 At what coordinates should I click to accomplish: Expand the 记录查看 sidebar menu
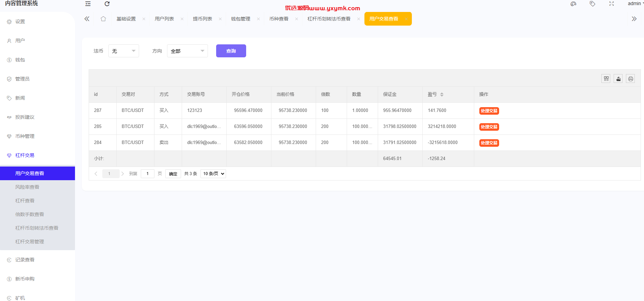pos(38,260)
